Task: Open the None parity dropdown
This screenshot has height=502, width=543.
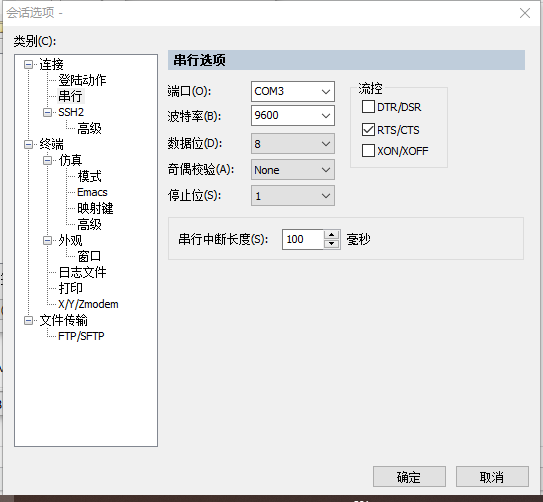Action: pos(293,170)
